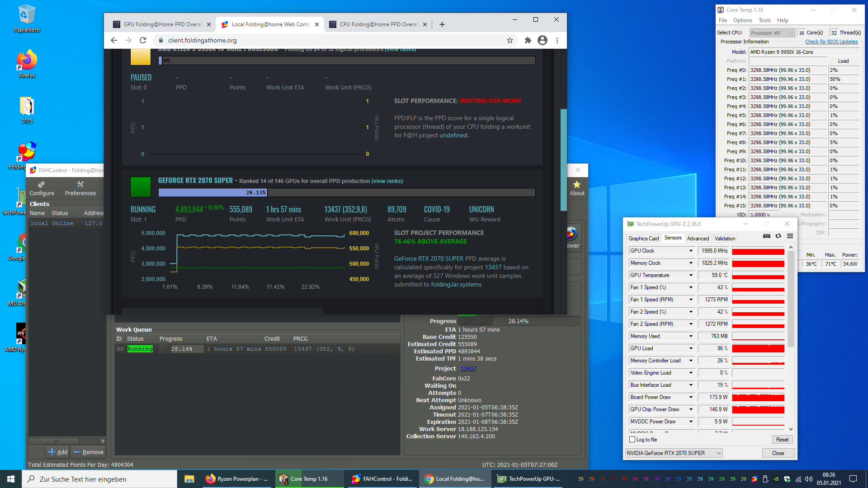868x488 pixels.
Task: Expand the GPU Clock sensor dropdown
Action: (691, 251)
